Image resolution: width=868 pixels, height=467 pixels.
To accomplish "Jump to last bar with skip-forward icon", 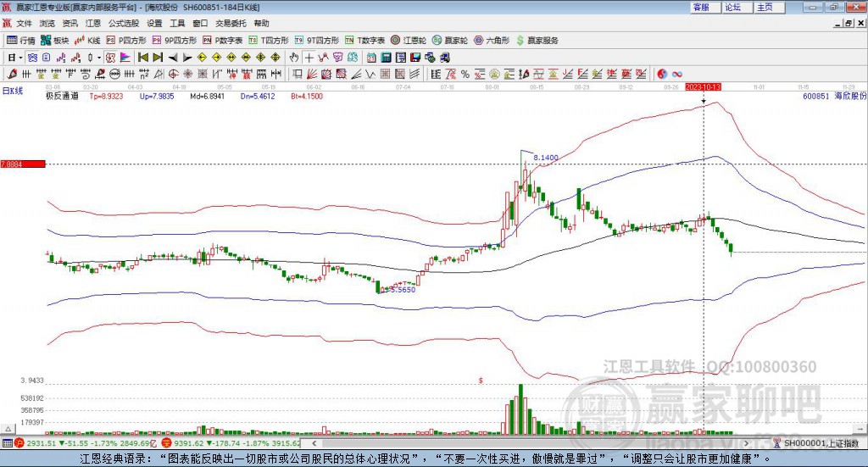I will pyautogui.click(x=158, y=58).
